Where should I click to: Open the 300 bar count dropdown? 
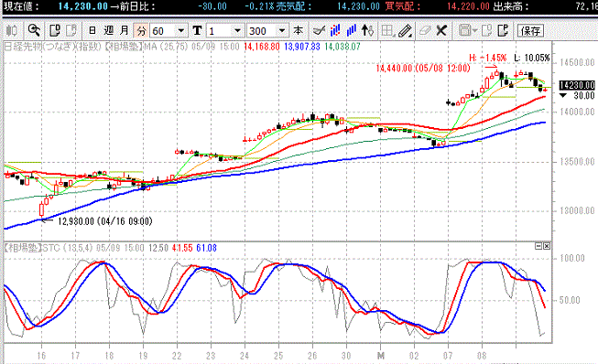click(282, 30)
